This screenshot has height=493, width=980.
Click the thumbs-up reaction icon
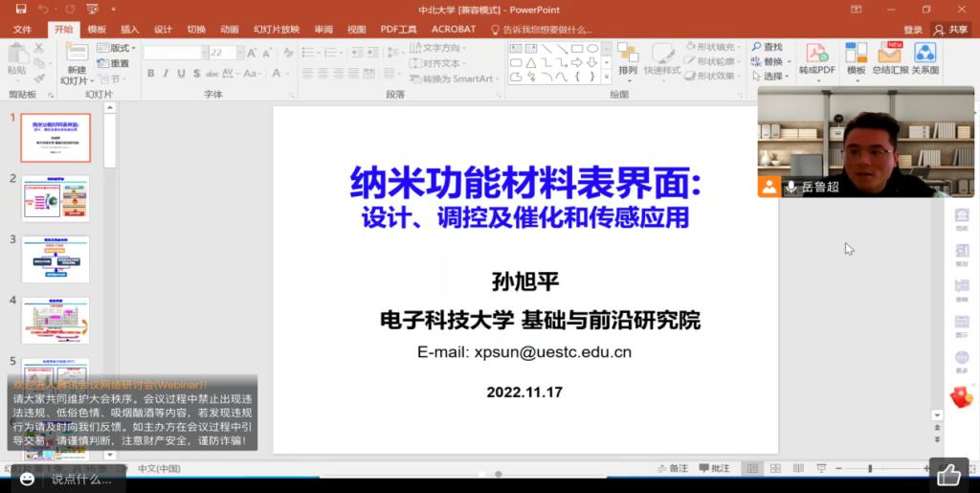tap(948, 475)
